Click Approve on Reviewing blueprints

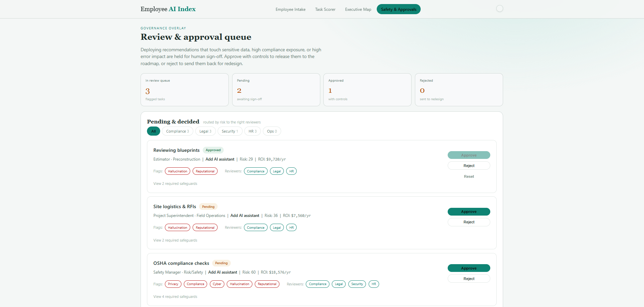pyautogui.click(x=469, y=155)
